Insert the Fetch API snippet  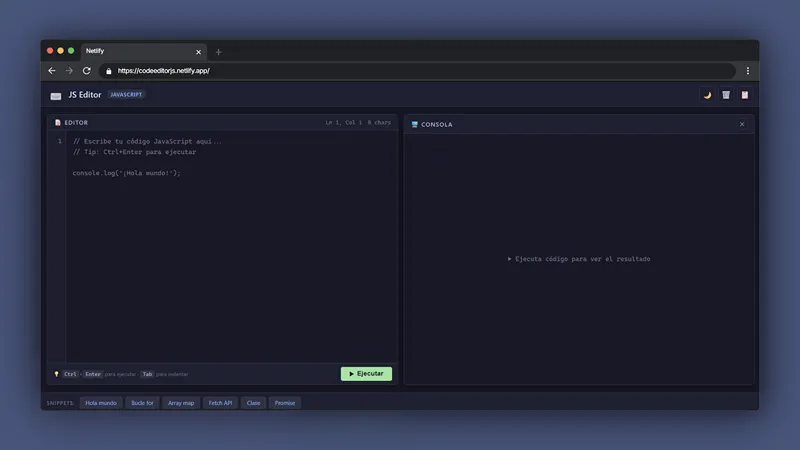220,403
